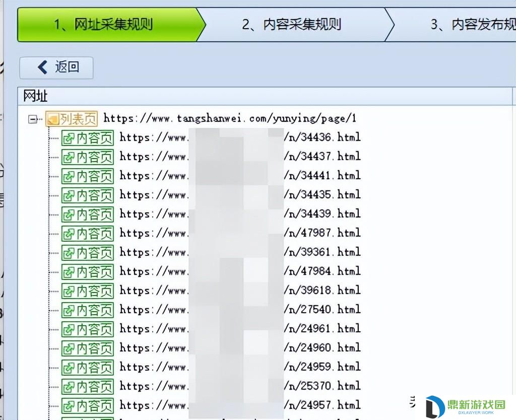Click 内容页 icon for 25370.html
The image size is (516, 420).
click(88, 386)
